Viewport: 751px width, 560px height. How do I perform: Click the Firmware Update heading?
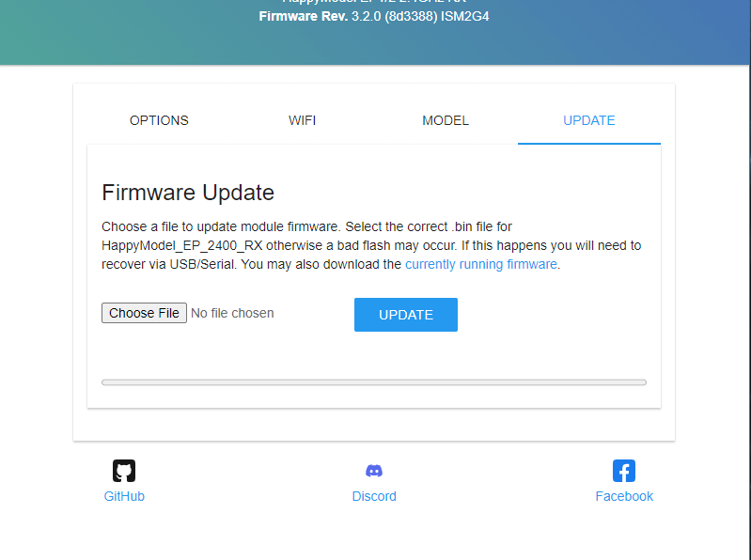188,193
